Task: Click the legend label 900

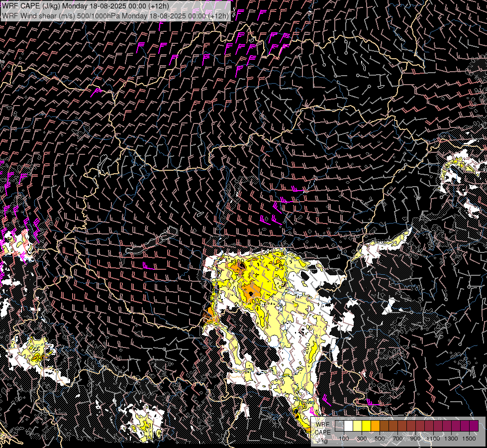Action: pyautogui.click(x=415, y=439)
